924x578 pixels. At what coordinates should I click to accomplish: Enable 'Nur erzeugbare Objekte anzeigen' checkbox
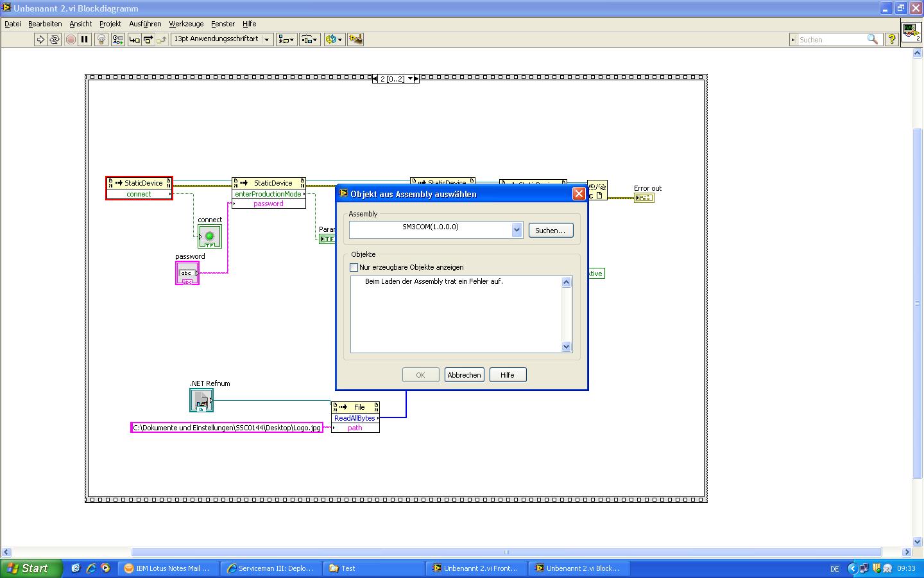point(354,267)
